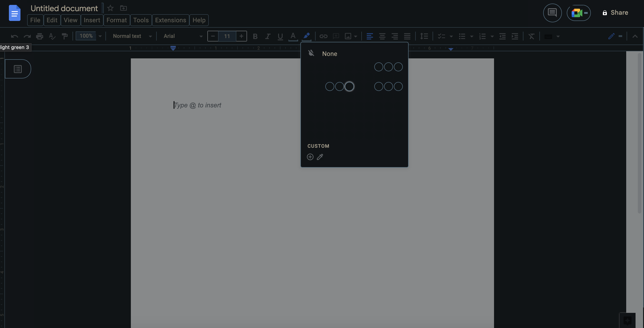Image resolution: width=644 pixels, height=328 pixels.
Task: Open the document outline panel
Action: point(18,69)
